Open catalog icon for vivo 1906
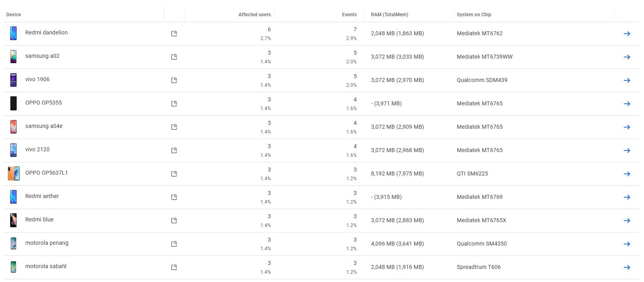This screenshot has height=282, width=644. click(174, 80)
